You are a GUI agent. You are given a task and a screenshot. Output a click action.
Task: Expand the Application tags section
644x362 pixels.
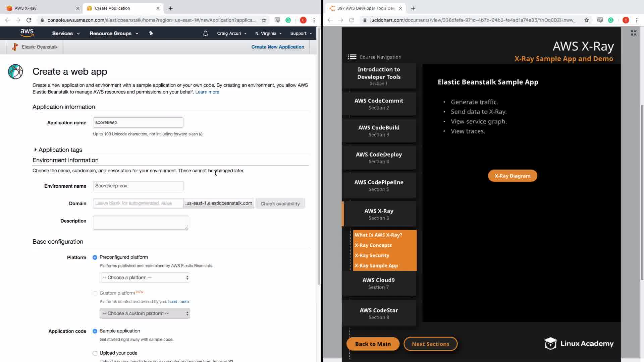point(36,150)
